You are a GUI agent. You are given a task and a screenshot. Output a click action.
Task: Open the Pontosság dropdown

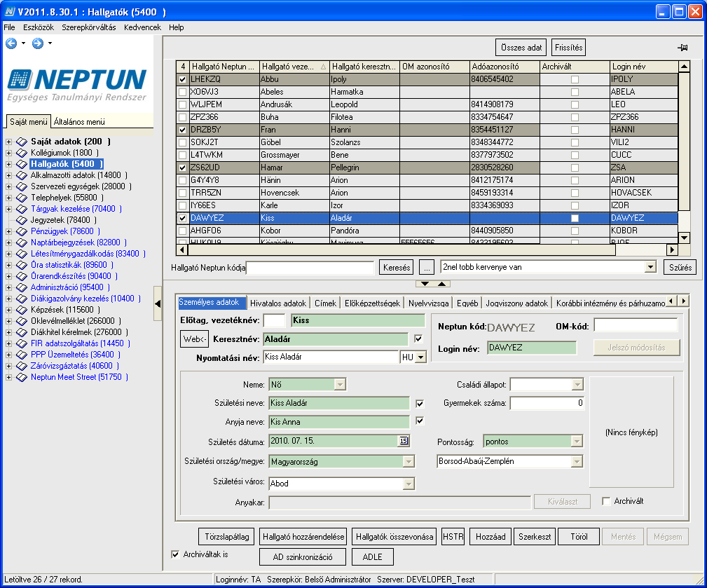pos(577,441)
